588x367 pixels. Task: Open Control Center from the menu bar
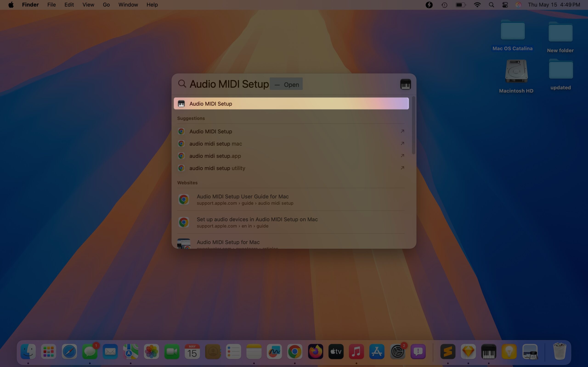click(505, 5)
